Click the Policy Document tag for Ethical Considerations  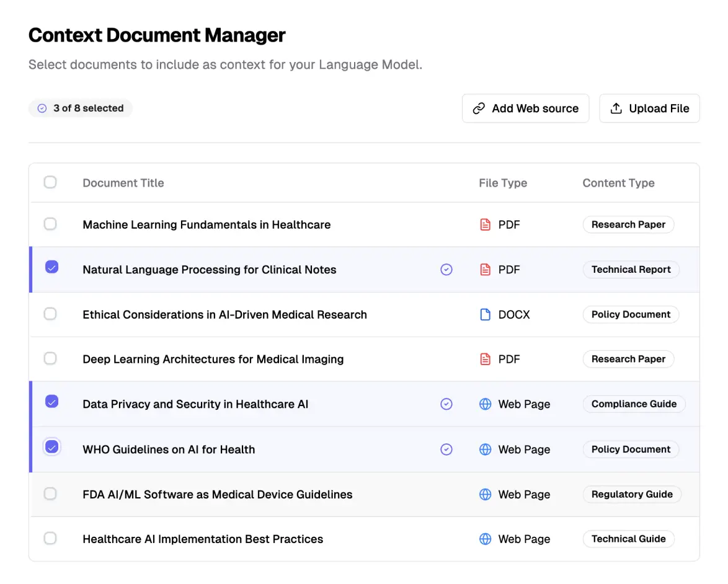pyautogui.click(x=631, y=315)
